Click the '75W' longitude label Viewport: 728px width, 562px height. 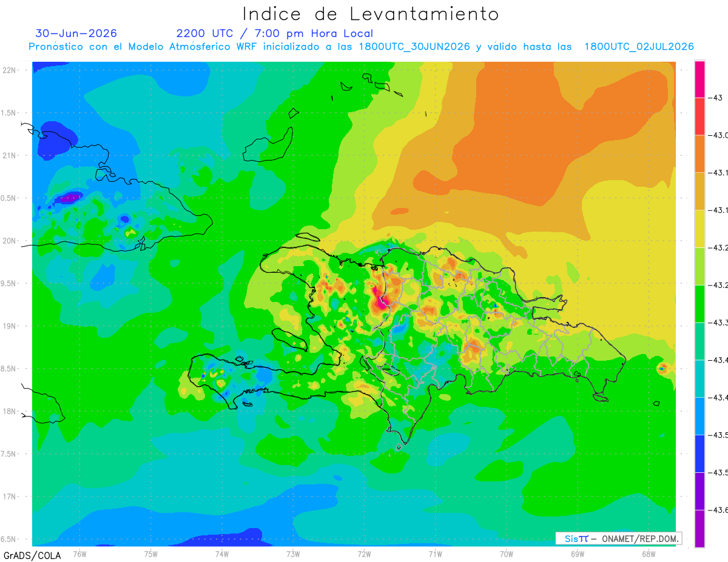coord(150,554)
